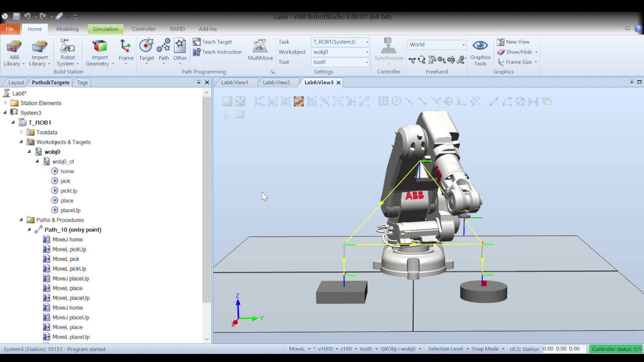Open the Show/Hide dropdown
Screen dimensions: 644x362
tap(518, 52)
